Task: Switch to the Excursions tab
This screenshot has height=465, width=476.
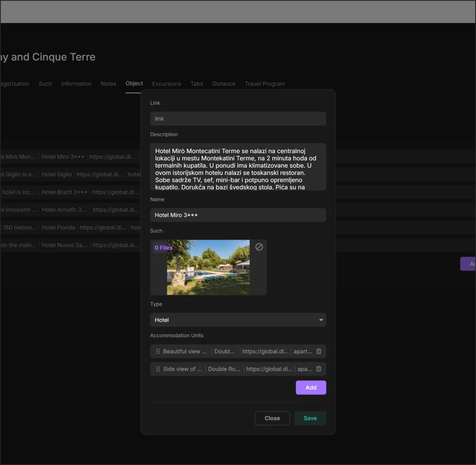Action: [x=167, y=84]
